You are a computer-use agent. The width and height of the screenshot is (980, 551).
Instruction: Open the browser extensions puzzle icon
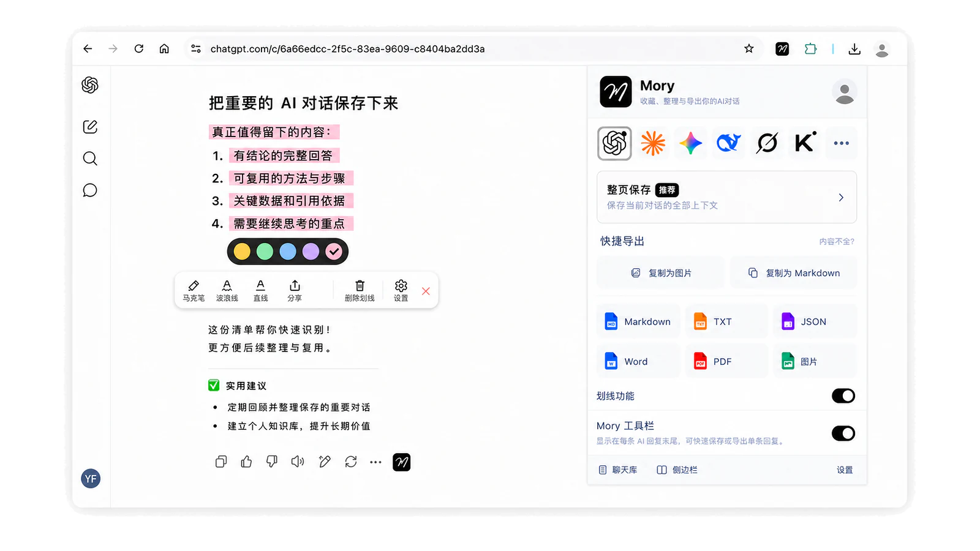[810, 49]
